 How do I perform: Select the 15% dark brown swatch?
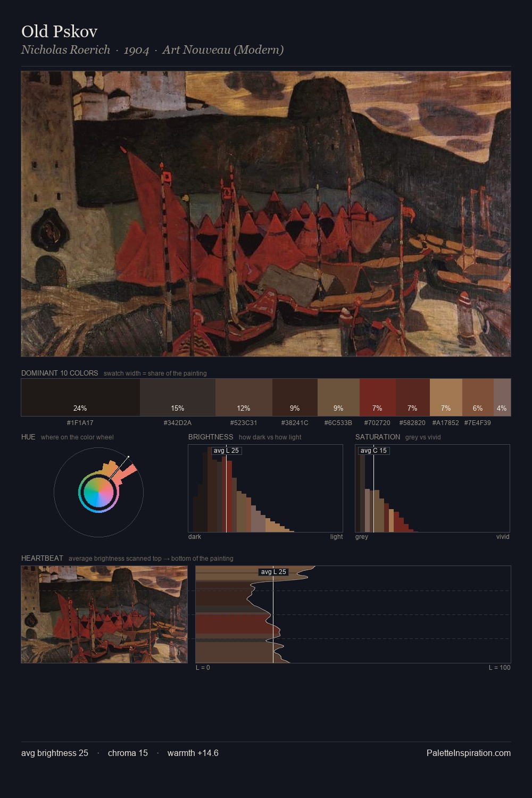(x=178, y=397)
